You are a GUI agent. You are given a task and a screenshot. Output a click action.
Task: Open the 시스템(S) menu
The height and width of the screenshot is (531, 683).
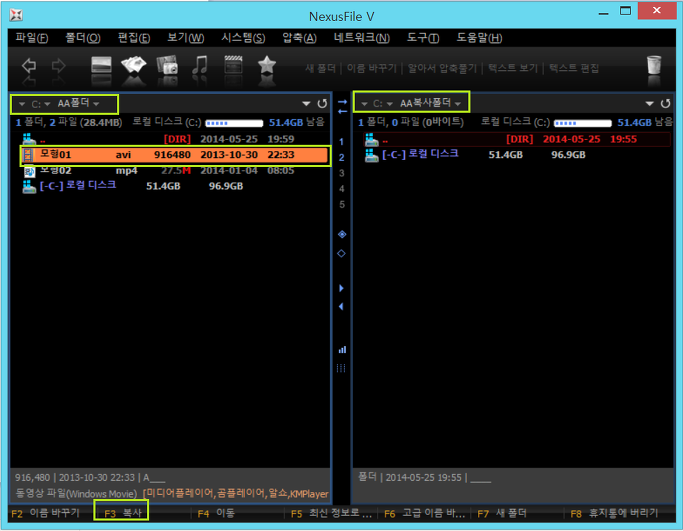243,38
